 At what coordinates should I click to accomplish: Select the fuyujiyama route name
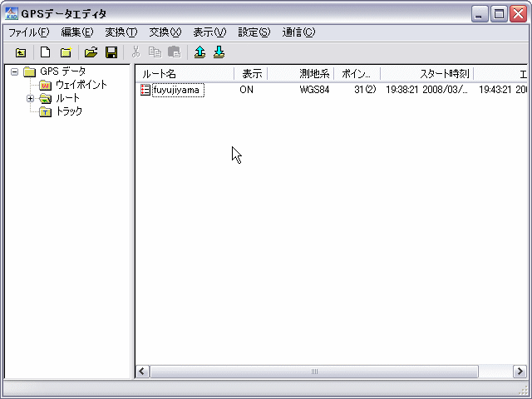point(178,90)
